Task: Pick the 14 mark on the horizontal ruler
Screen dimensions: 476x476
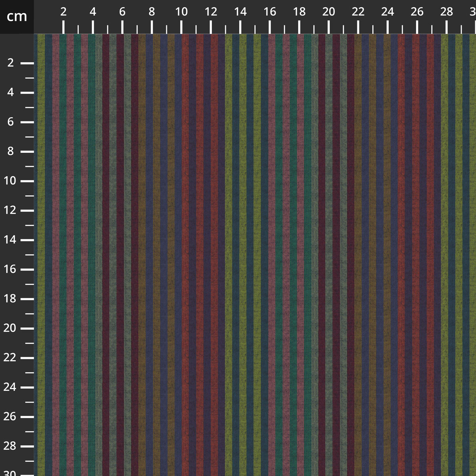Action: pyautogui.click(x=240, y=12)
